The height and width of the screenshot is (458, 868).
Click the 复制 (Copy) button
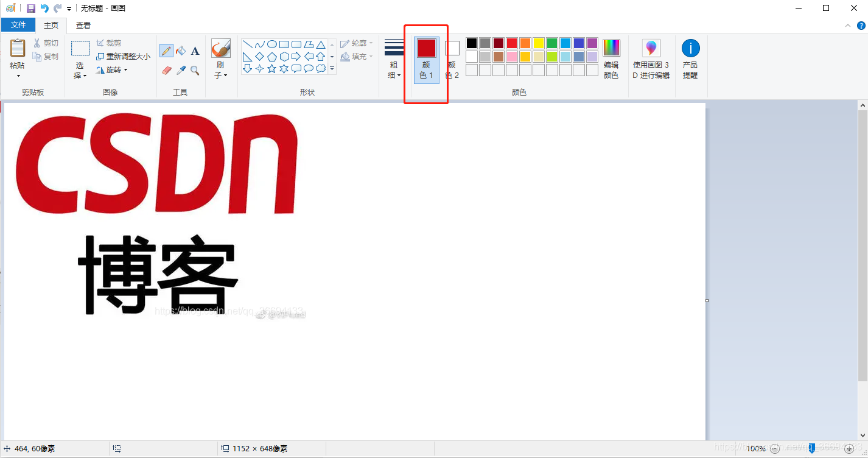46,57
